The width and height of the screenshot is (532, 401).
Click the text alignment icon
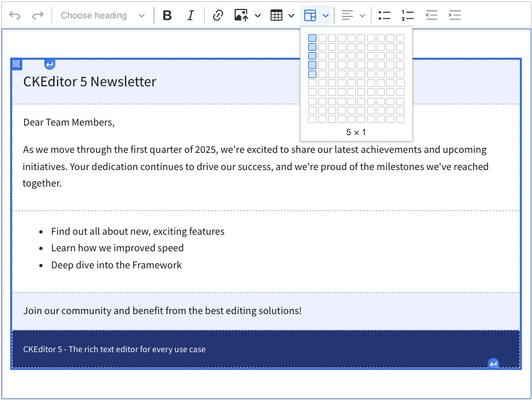click(347, 15)
